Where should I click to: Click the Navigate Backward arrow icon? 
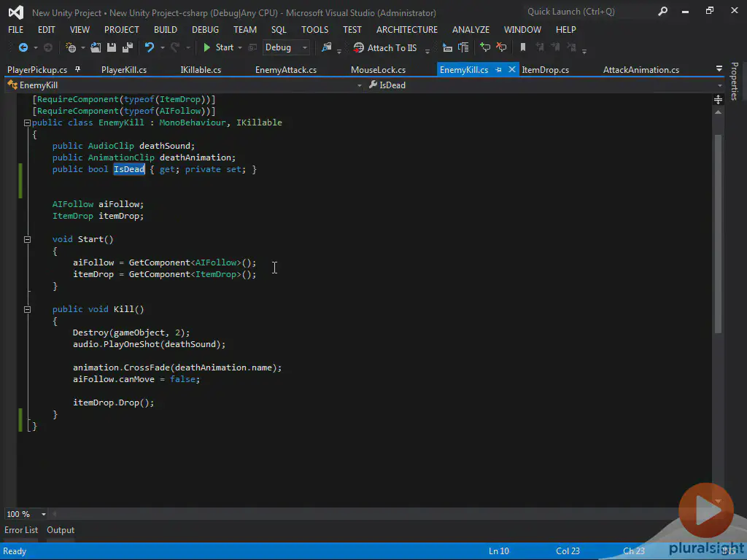pyautogui.click(x=23, y=47)
